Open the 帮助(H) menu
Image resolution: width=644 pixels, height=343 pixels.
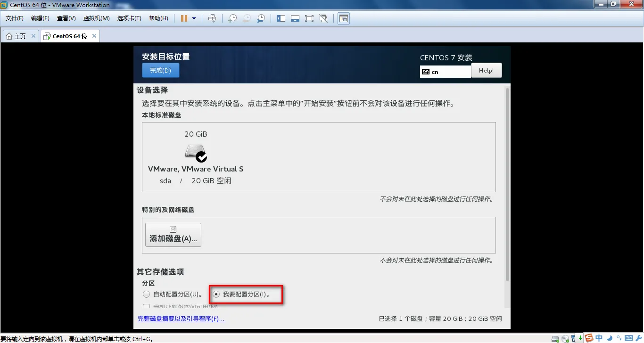point(158,18)
